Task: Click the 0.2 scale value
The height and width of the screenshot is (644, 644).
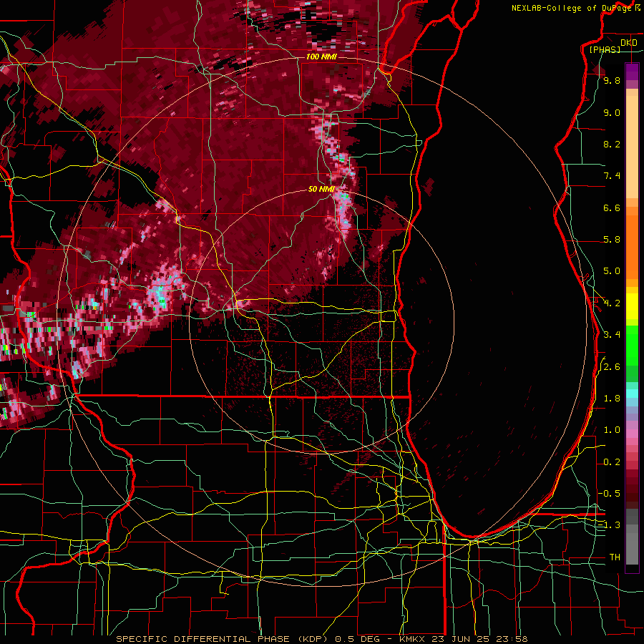Action: (x=612, y=462)
